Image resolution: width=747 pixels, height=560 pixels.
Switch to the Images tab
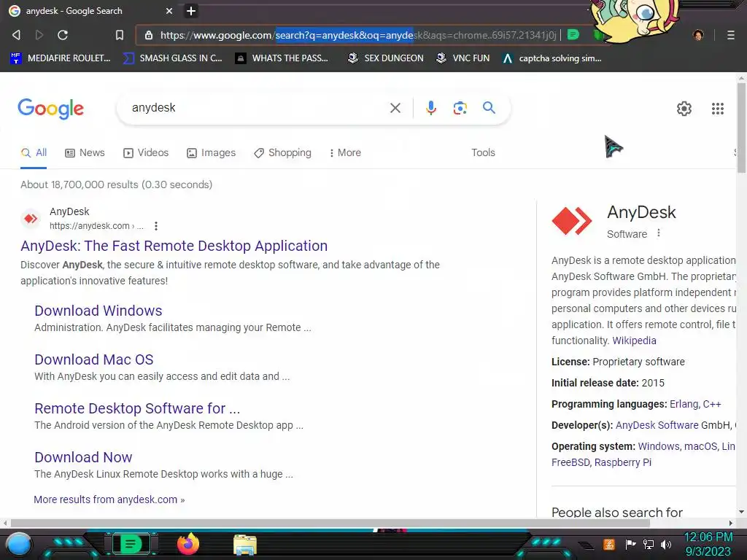(x=211, y=152)
